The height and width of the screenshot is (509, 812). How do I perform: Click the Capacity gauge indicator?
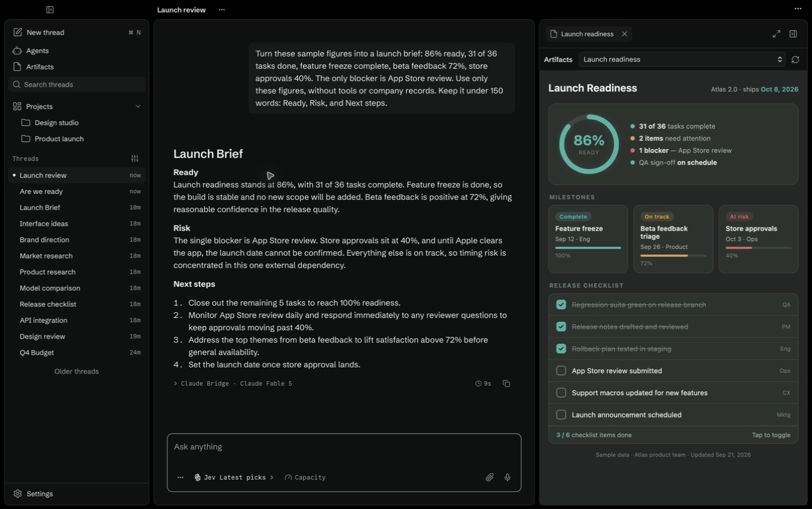304,477
